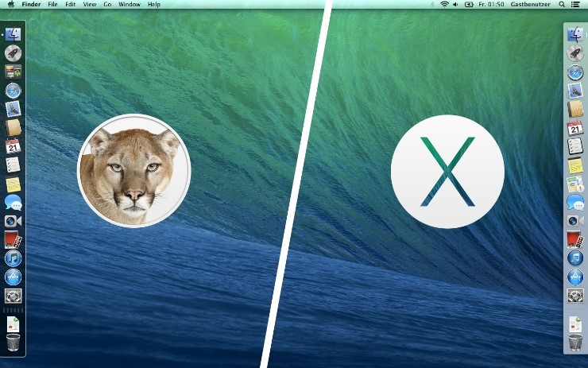Click the clock showing Fr. 01:50

coord(491,5)
